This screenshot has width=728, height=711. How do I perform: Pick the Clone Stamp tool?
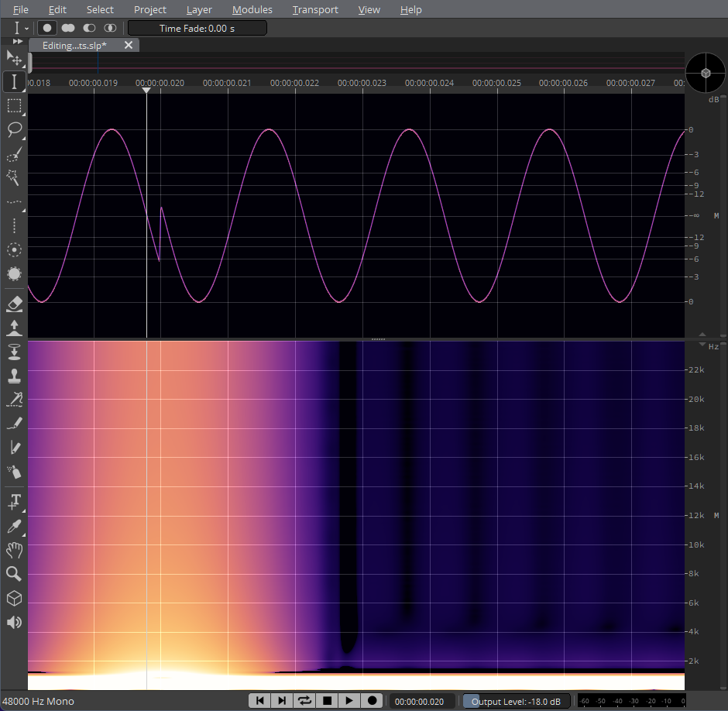pyautogui.click(x=14, y=376)
